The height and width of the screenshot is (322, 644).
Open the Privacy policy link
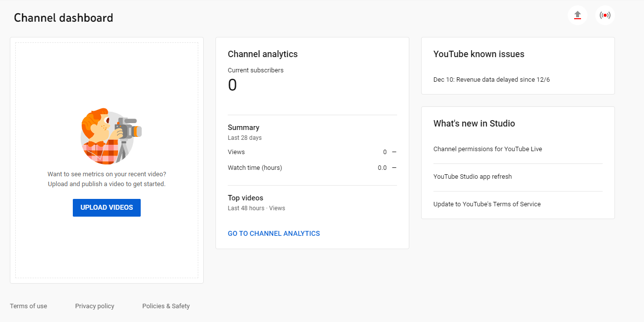pos(94,306)
